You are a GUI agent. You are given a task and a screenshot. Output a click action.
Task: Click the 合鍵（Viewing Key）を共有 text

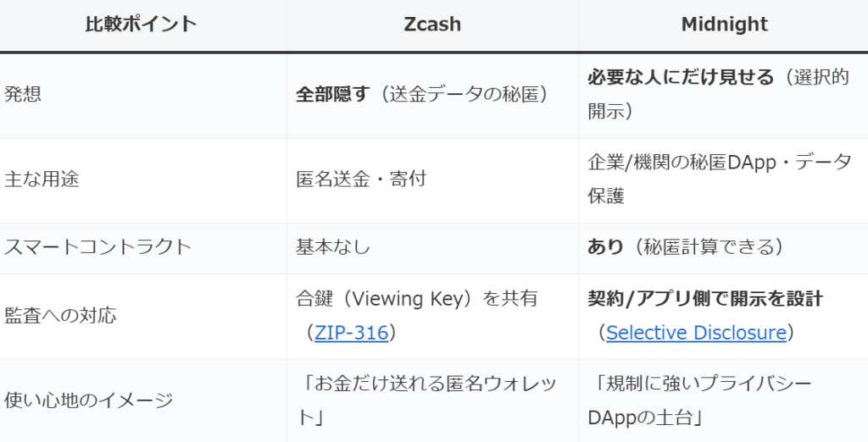(x=416, y=299)
